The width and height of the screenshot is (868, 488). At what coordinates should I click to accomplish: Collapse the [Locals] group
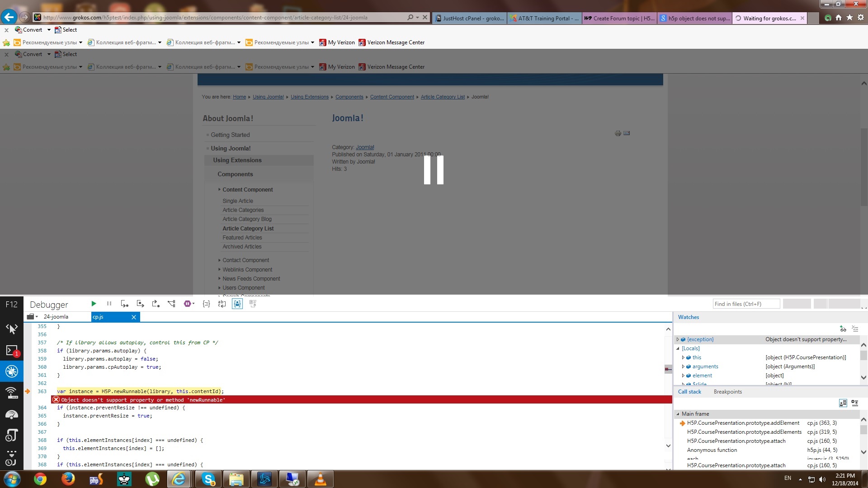[x=678, y=349]
